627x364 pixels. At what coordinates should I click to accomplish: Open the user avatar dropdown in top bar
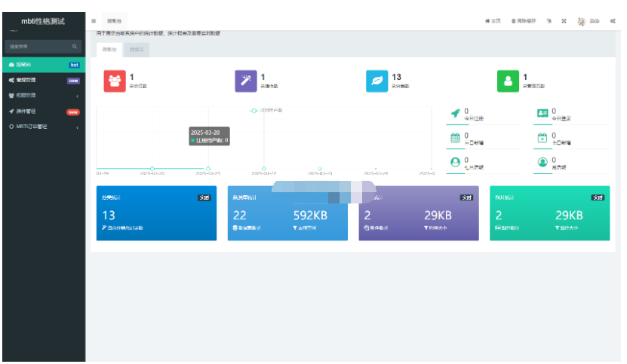588,20
